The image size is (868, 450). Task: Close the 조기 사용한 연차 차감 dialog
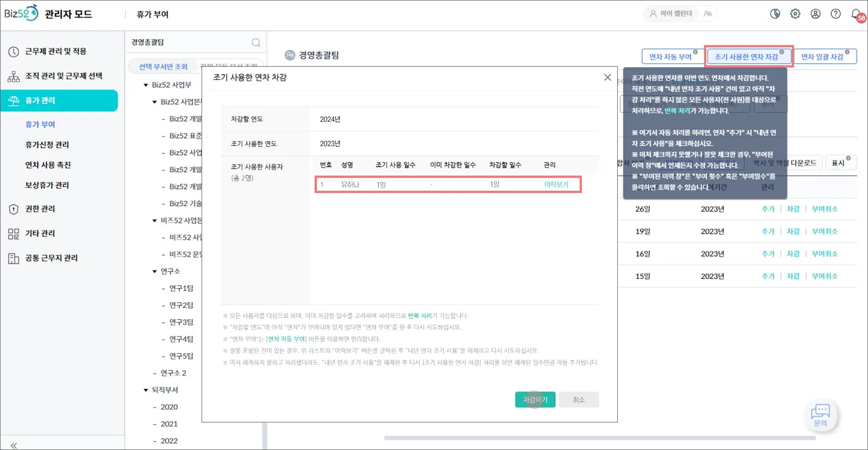[607, 77]
